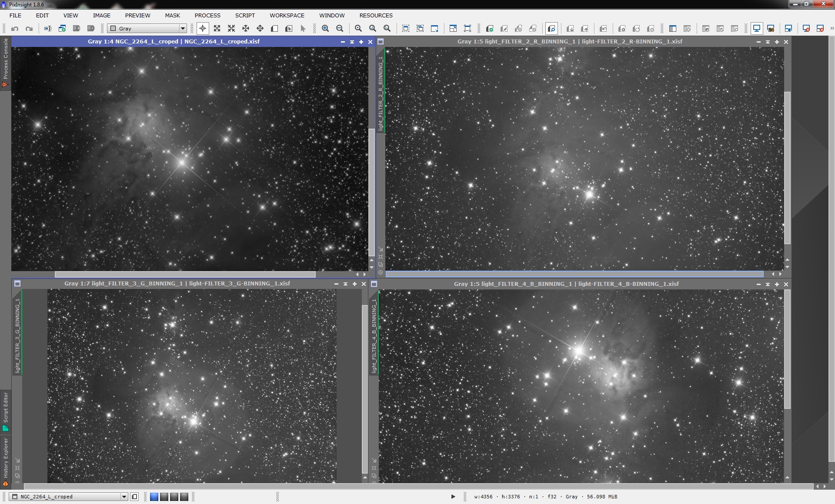Open the color space Gray dropdown
This screenshot has width=835, height=504.
click(x=147, y=29)
